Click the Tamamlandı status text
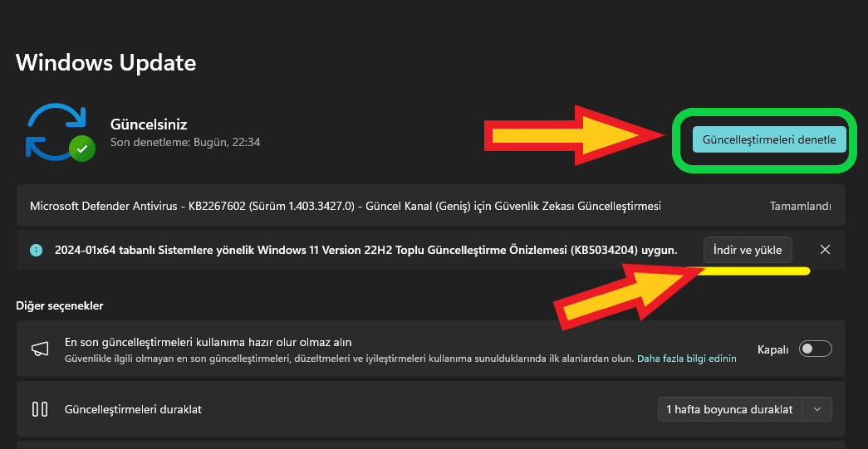 (x=800, y=206)
